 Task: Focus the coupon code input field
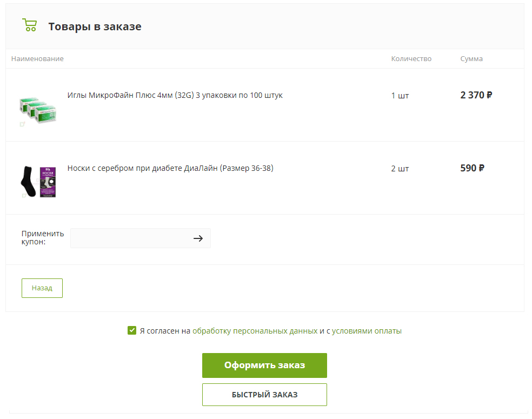click(x=130, y=238)
